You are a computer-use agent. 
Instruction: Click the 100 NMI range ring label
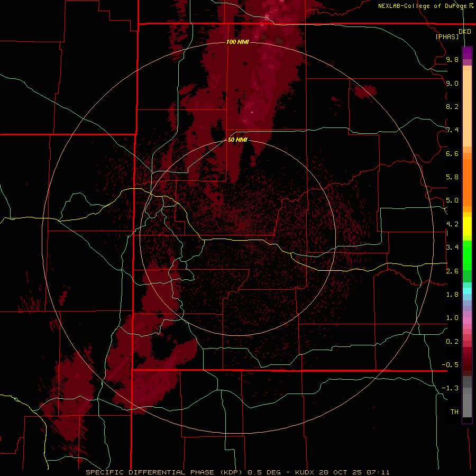tap(237, 42)
